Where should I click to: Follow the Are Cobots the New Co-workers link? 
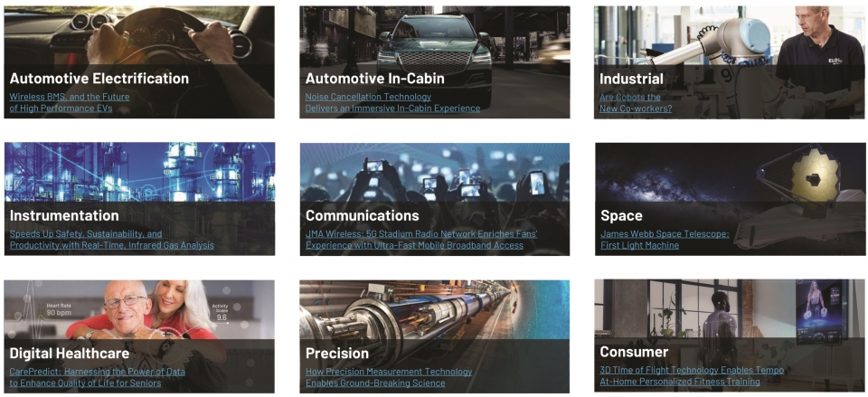(x=636, y=103)
